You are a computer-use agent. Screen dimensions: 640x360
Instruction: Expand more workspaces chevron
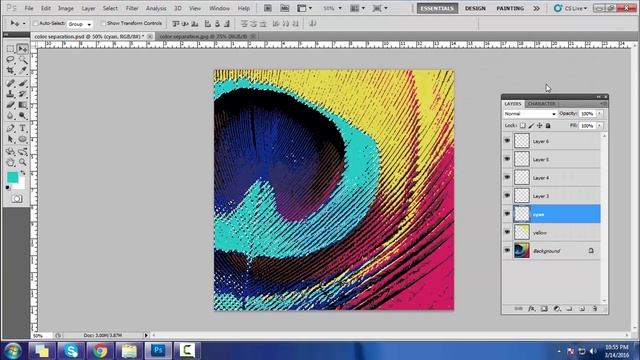tap(536, 8)
